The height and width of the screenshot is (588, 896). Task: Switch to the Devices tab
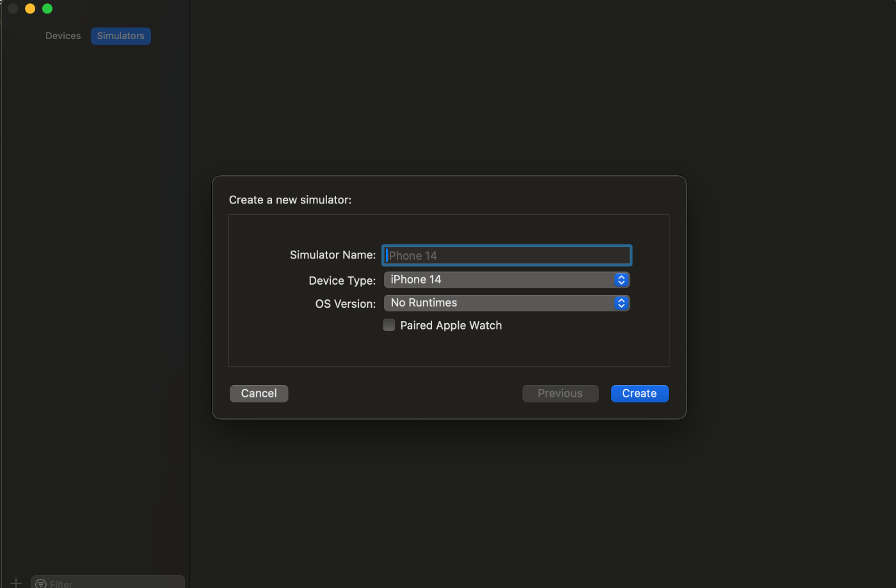63,36
